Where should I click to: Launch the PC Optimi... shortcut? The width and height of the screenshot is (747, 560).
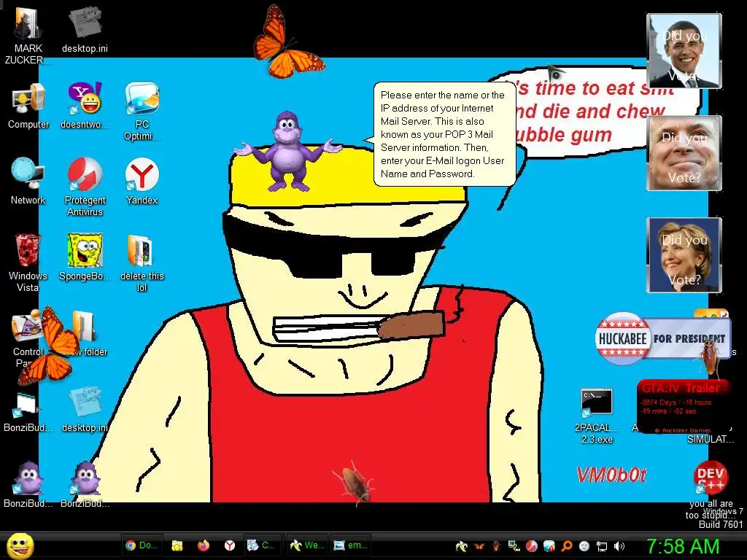[142, 111]
